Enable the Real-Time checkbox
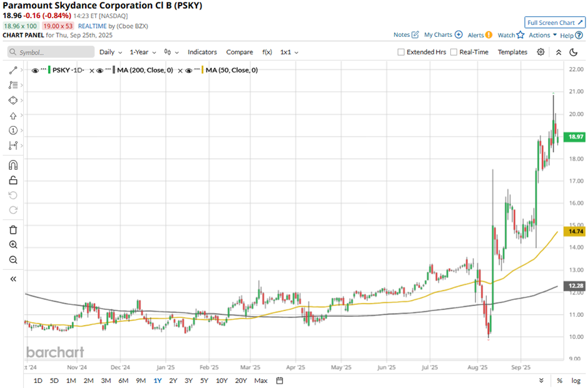The image size is (588, 388). coord(454,52)
